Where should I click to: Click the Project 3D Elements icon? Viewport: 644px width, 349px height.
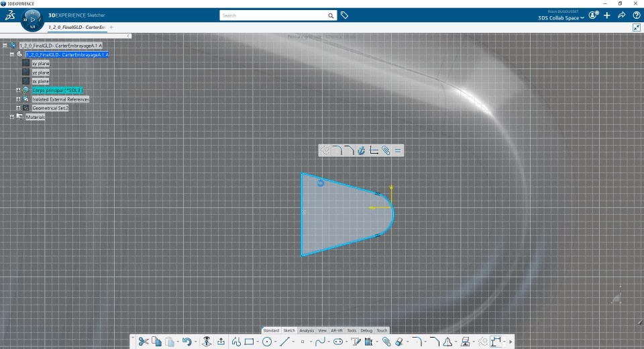(x=466, y=342)
